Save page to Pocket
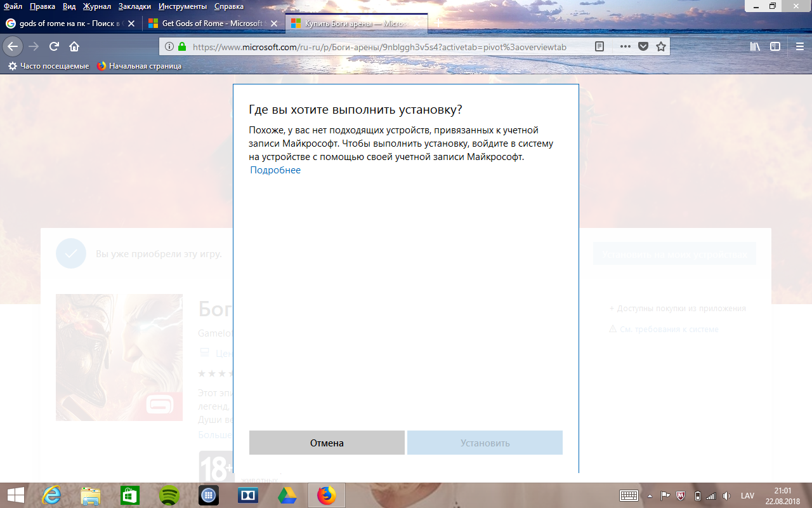The image size is (812, 508). (643, 46)
